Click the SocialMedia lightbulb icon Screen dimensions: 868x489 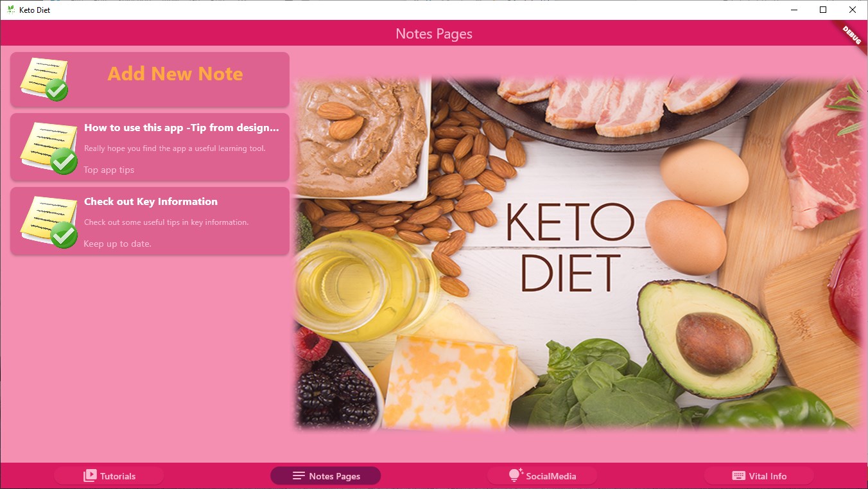click(516, 475)
